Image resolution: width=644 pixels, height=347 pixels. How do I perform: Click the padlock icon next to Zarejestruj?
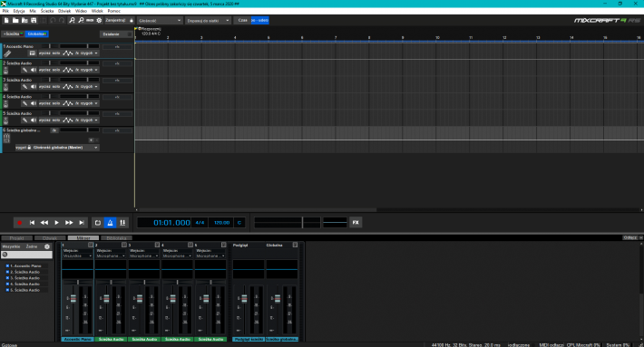pos(132,20)
